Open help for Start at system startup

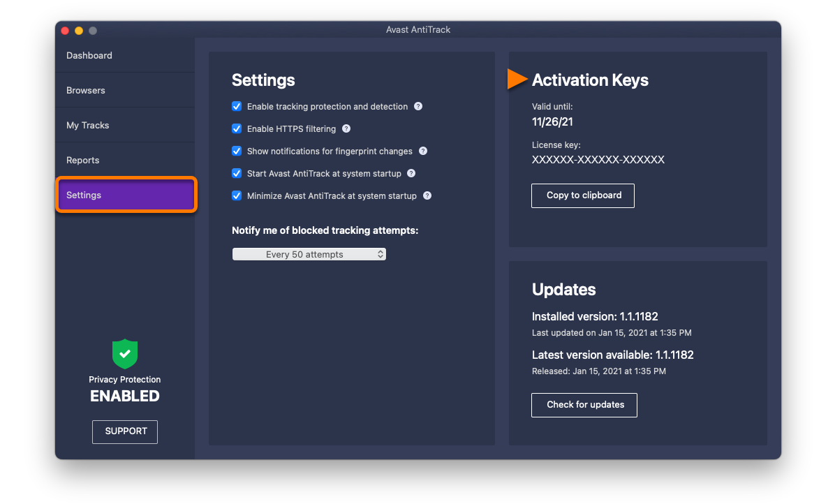pos(411,174)
